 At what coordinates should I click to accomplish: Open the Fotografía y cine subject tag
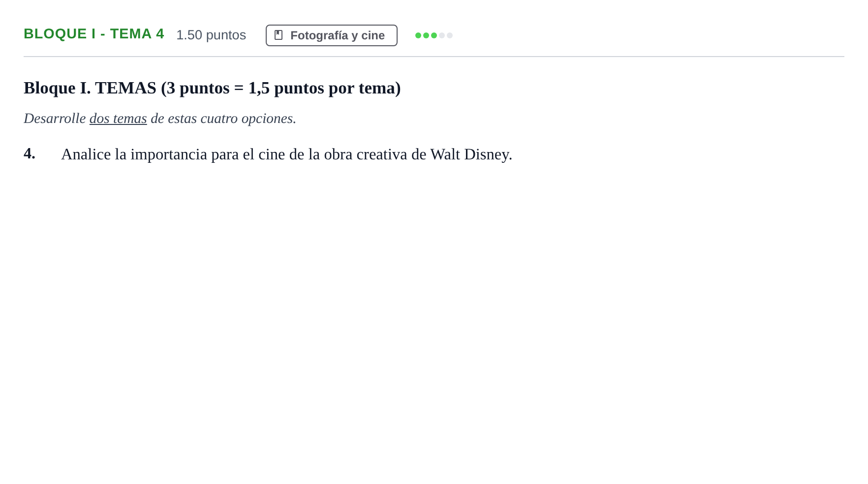coord(332,35)
